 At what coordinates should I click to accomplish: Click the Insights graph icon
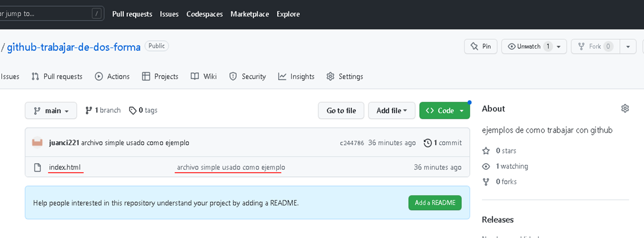coord(282,76)
